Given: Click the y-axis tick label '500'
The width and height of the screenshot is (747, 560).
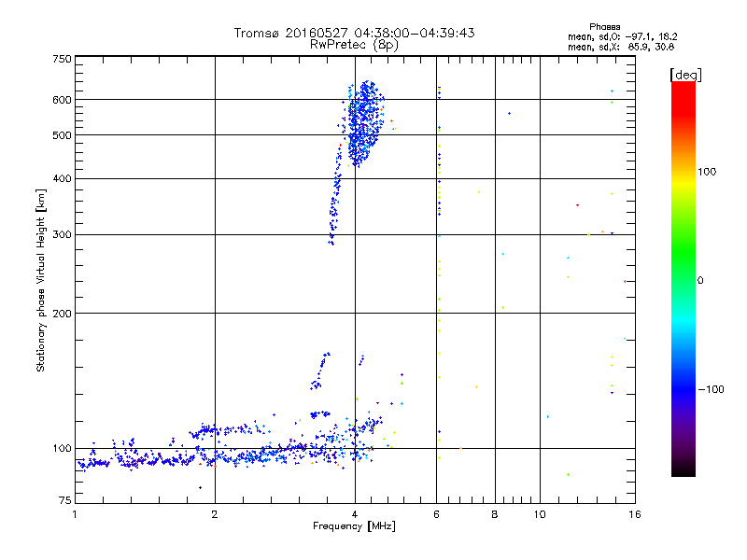Looking at the screenshot, I should click(x=62, y=135).
